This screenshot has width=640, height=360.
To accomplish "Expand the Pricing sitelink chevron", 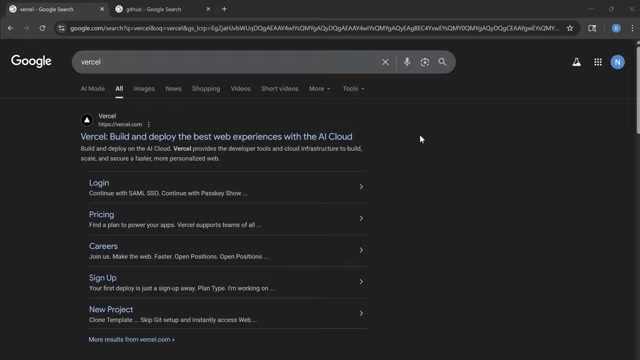I will 361,218.
